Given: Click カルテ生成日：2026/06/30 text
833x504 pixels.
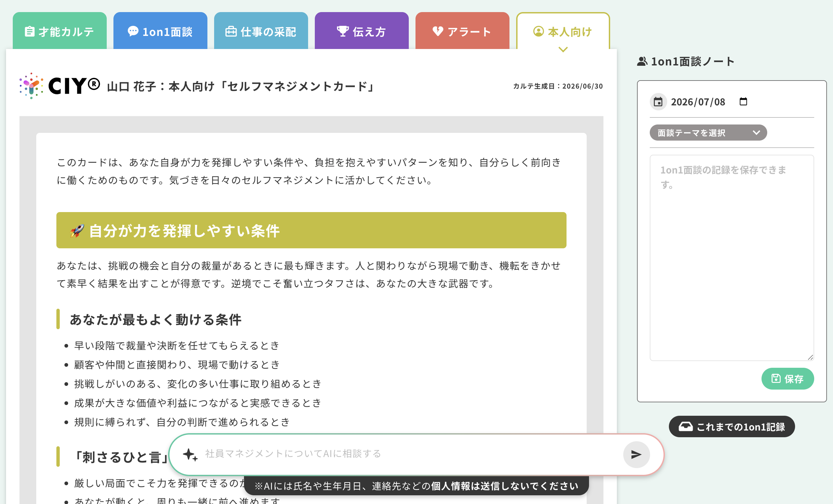Looking at the screenshot, I should [558, 86].
